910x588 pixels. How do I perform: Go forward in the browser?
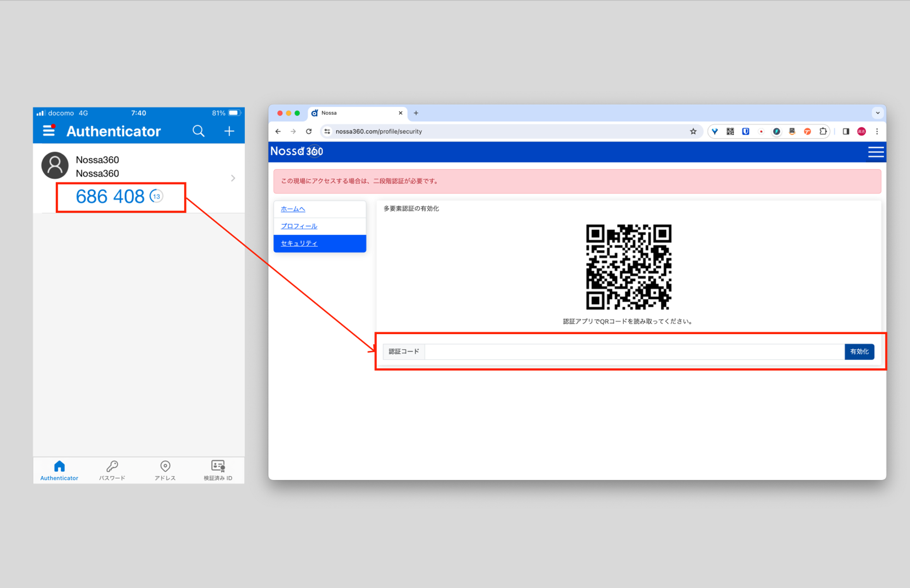coord(293,132)
